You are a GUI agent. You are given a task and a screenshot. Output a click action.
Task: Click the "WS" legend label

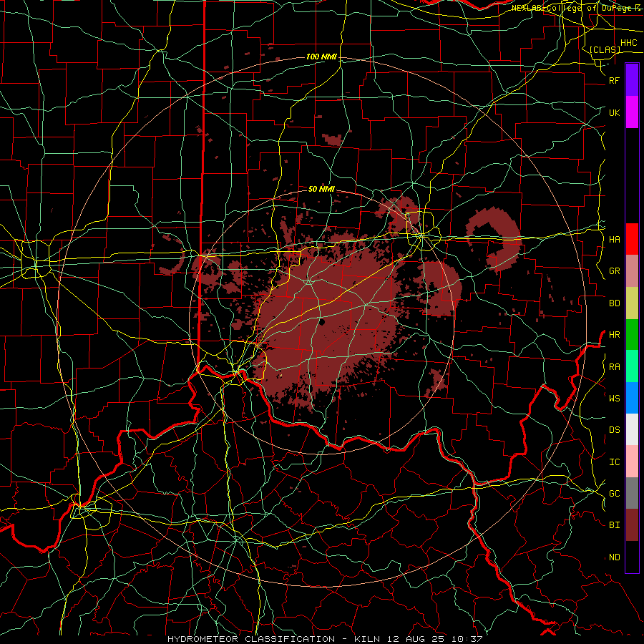tap(614, 398)
